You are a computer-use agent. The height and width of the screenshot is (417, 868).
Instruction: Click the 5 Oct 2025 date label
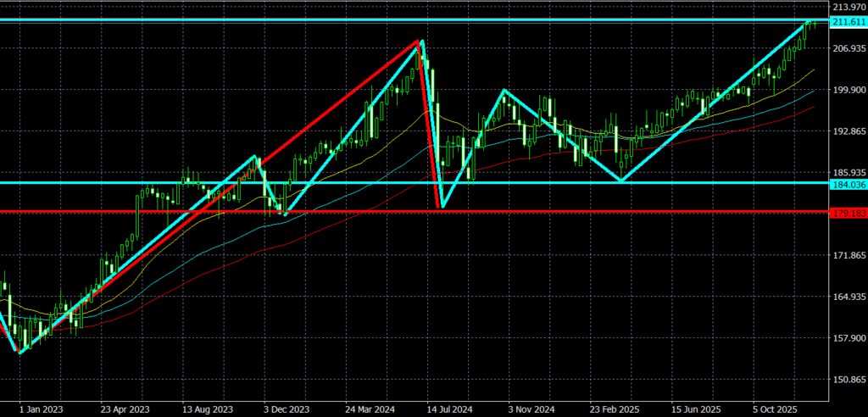[x=776, y=408]
